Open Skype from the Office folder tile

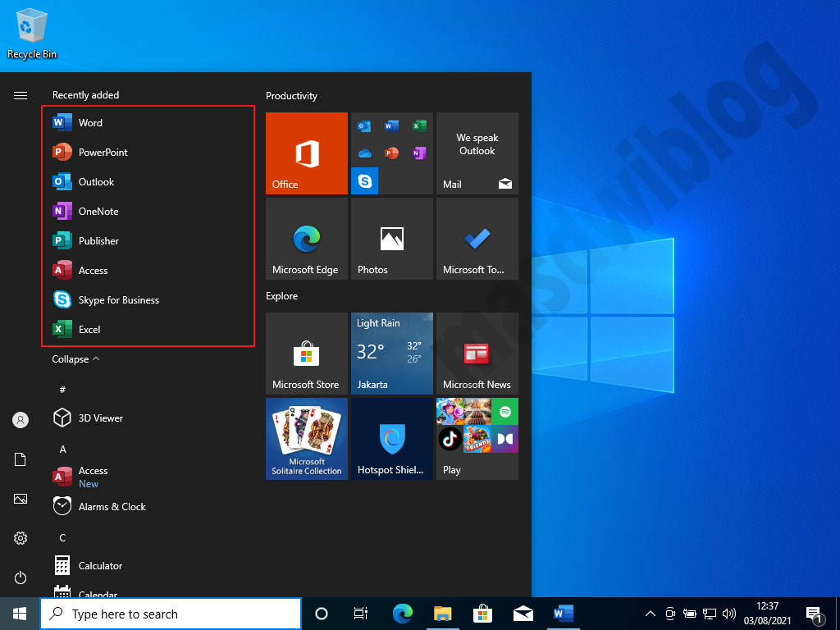point(365,181)
